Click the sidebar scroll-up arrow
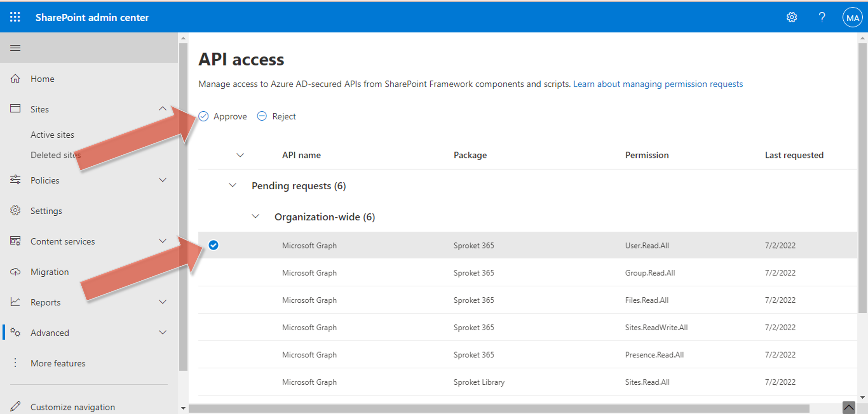This screenshot has width=868, height=414. click(183, 38)
